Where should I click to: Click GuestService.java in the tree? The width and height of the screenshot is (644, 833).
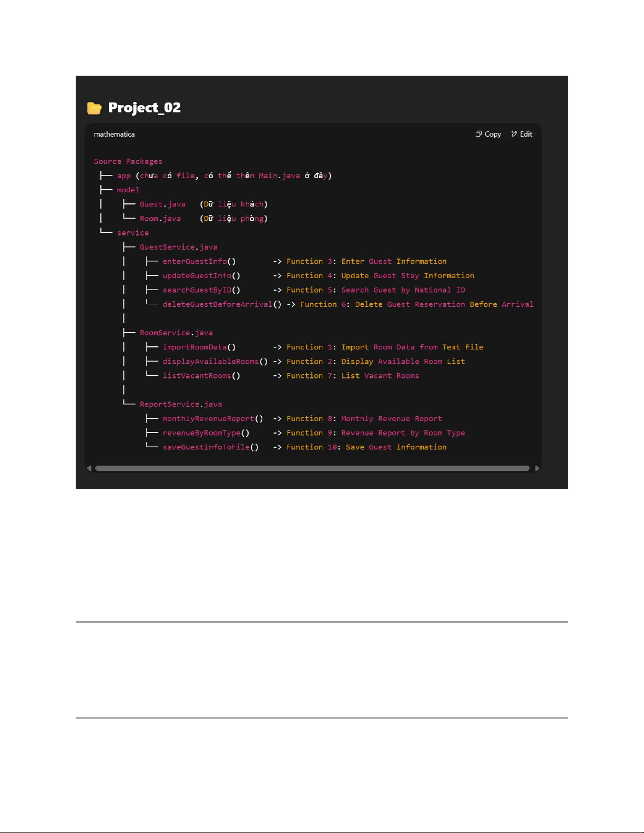178,247
